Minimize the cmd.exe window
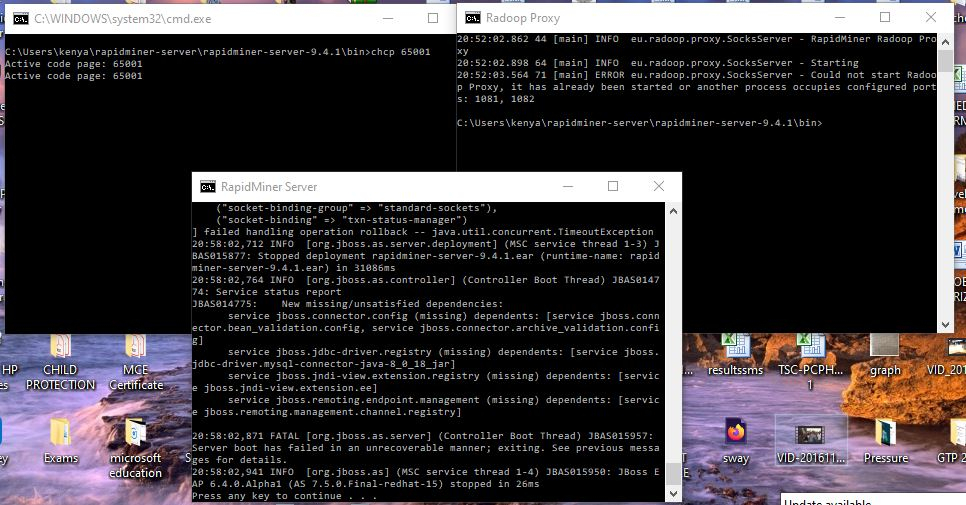966x505 pixels. pos(388,18)
